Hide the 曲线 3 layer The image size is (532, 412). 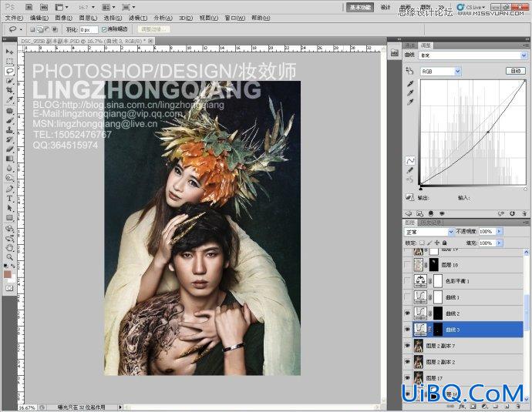click(408, 330)
